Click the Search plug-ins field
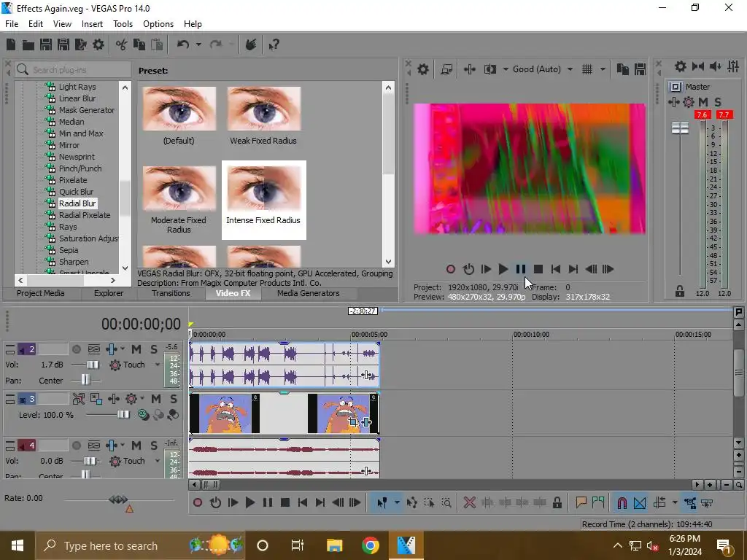This screenshot has width=747, height=560. (72, 69)
